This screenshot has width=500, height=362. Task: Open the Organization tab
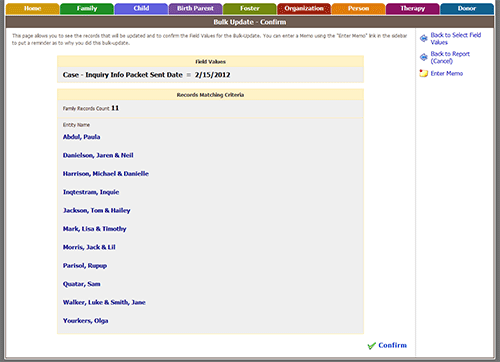(304, 9)
